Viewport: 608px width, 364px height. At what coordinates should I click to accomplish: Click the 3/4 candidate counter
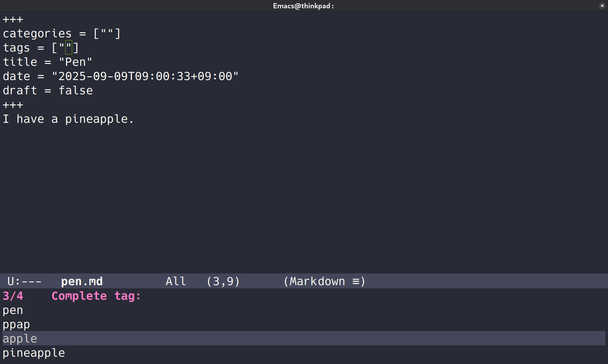click(13, 296)
